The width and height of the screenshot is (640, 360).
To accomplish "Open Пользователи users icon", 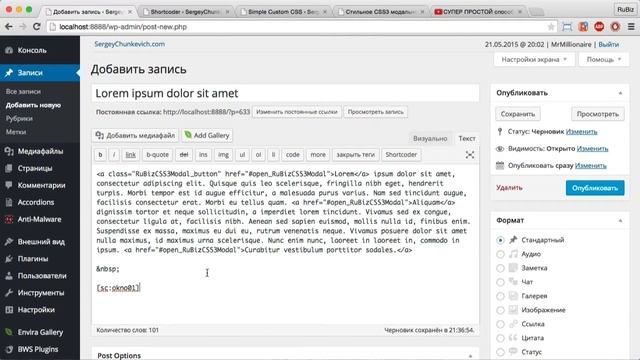I will 9,276.
